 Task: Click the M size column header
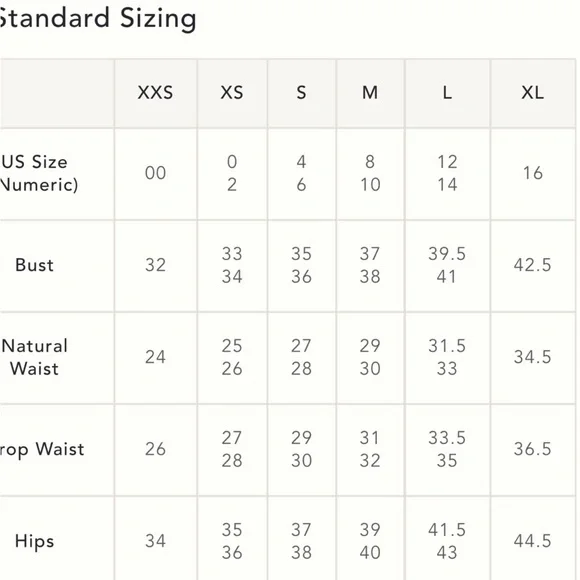click(370, 92)
